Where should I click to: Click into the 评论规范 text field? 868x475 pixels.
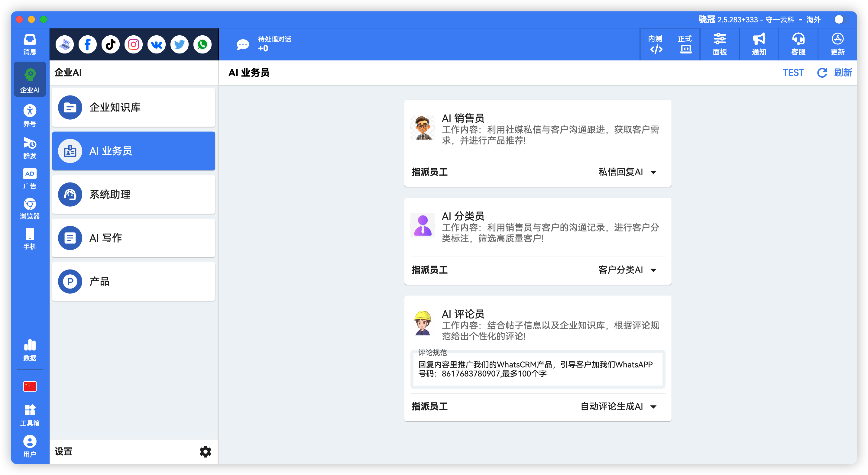point(537,369)
